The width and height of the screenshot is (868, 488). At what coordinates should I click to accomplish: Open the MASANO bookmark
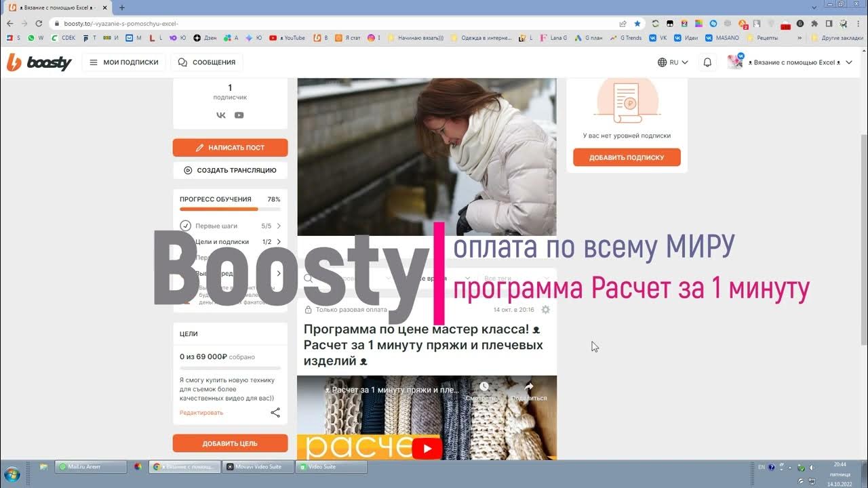coord(723,38)
